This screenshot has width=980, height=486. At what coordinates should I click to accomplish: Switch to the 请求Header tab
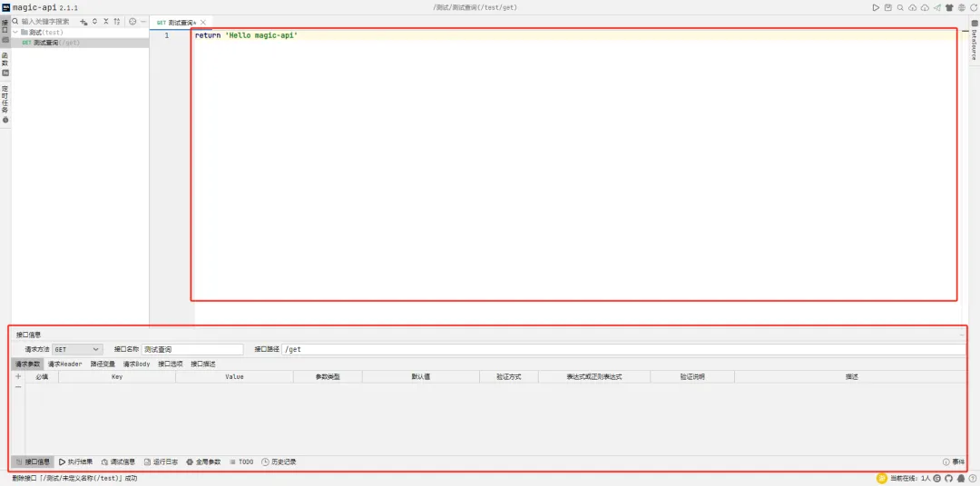click(64, 364)
